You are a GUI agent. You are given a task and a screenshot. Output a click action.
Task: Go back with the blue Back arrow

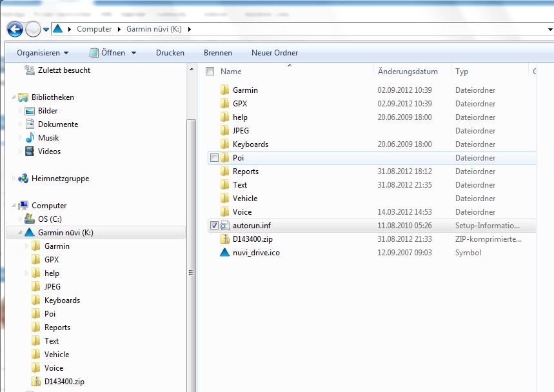15,29
